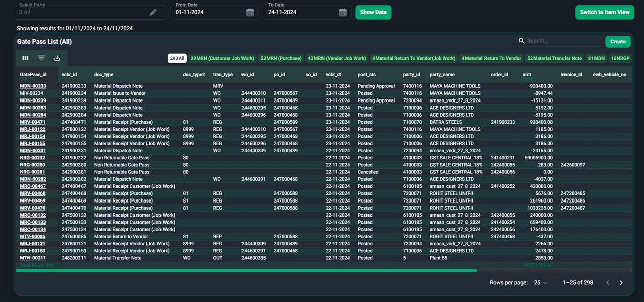Click Switch to Item View button

click(x=605, y=12)
